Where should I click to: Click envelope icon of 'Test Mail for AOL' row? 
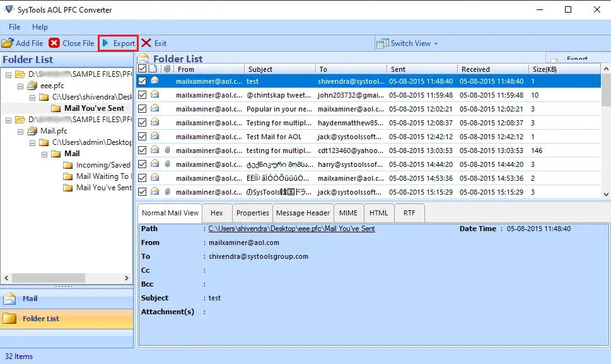click(154, 136)
